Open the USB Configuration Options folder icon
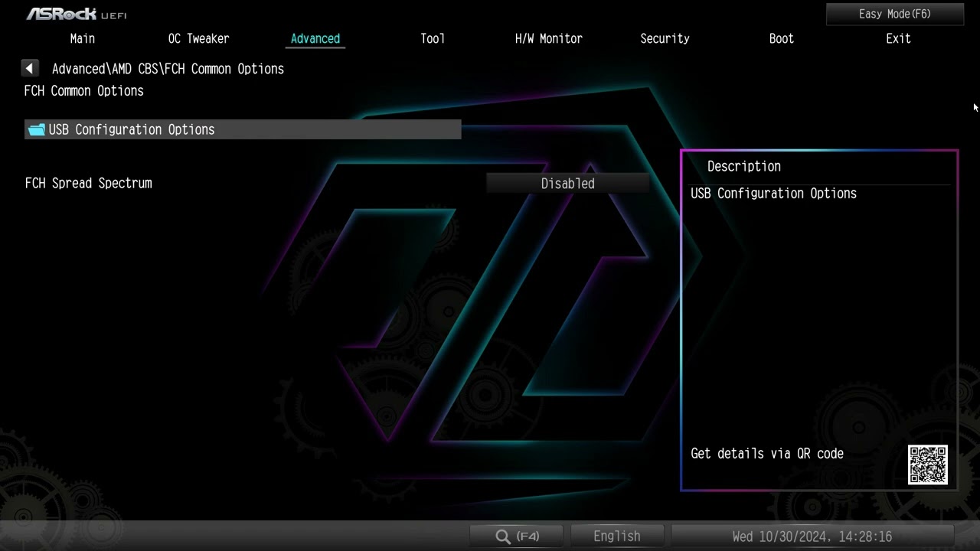 point(36,130)
